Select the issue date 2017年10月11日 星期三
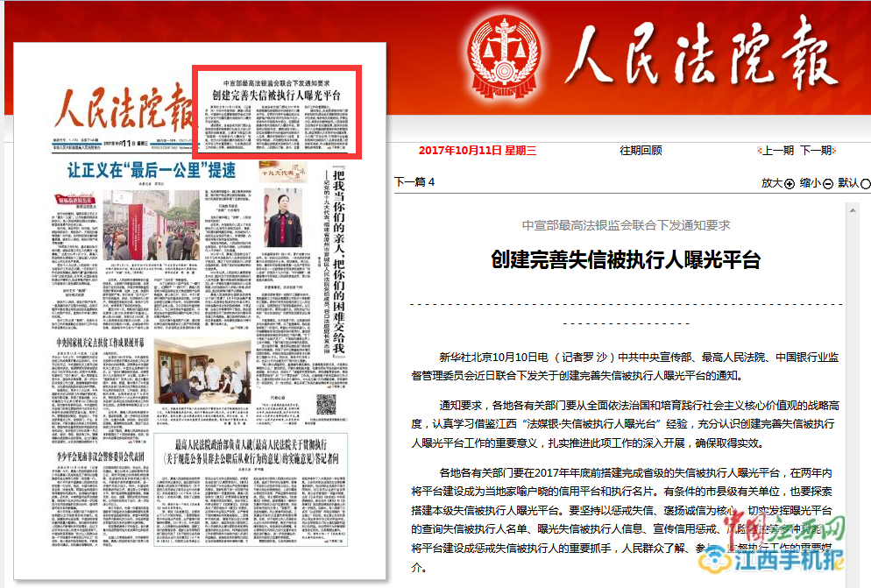This screenshot has width=871, height=588. 478,151
